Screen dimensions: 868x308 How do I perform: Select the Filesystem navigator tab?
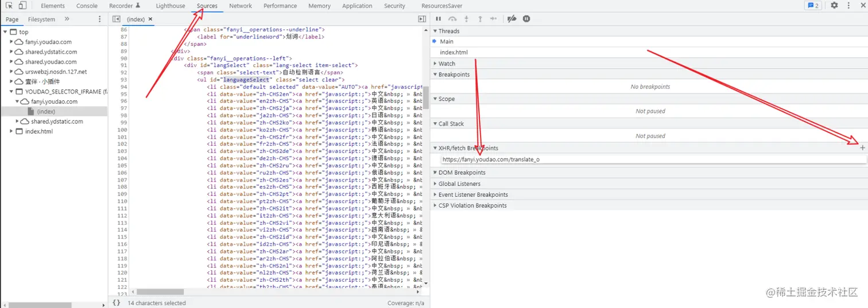(41, 19)
